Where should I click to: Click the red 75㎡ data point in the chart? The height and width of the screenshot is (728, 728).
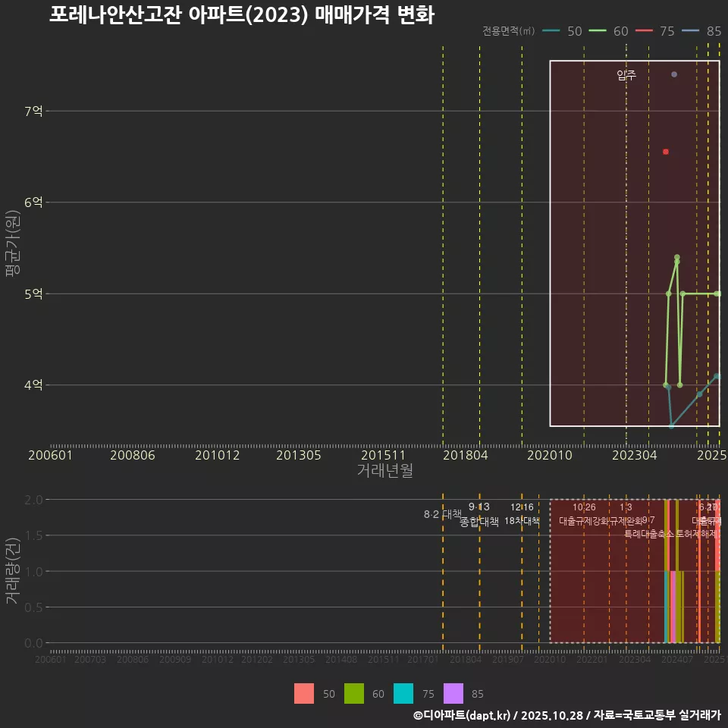tap(666, 152)
